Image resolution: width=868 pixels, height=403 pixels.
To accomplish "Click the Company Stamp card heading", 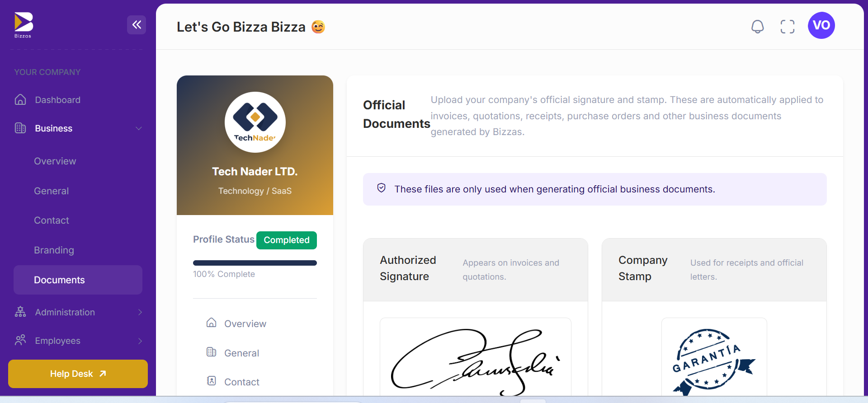I will click(x=643, y=268).
